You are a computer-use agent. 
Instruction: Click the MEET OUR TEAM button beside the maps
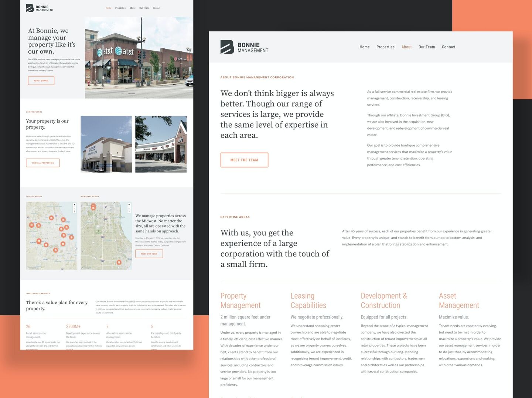point(149,254)
